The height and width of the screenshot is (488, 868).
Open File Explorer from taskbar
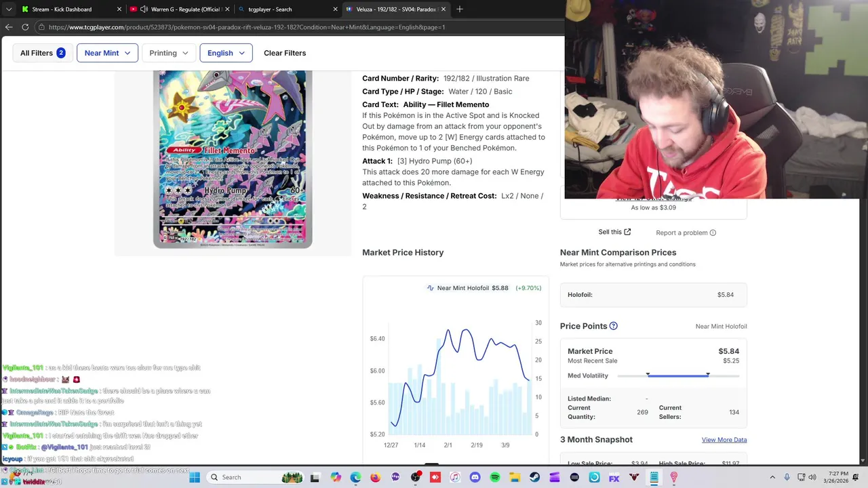[x=515, y=477]
